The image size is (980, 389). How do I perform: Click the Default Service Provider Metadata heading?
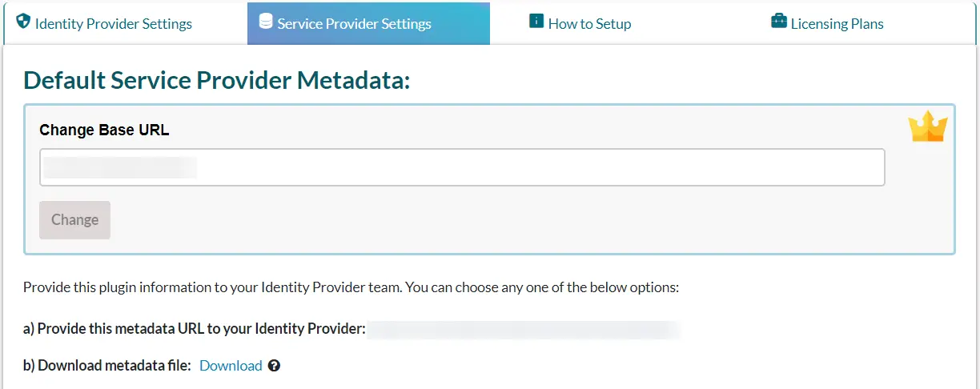tap(216, 81)
